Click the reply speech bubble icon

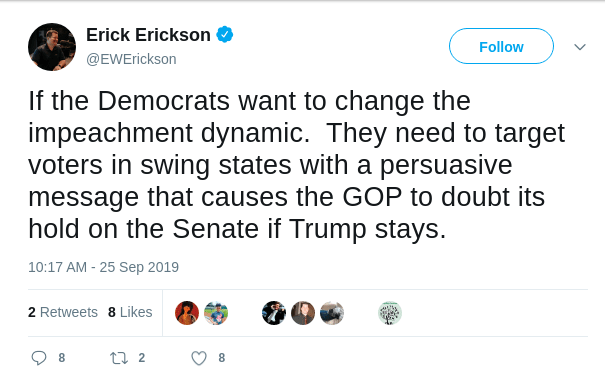point(39,358)
